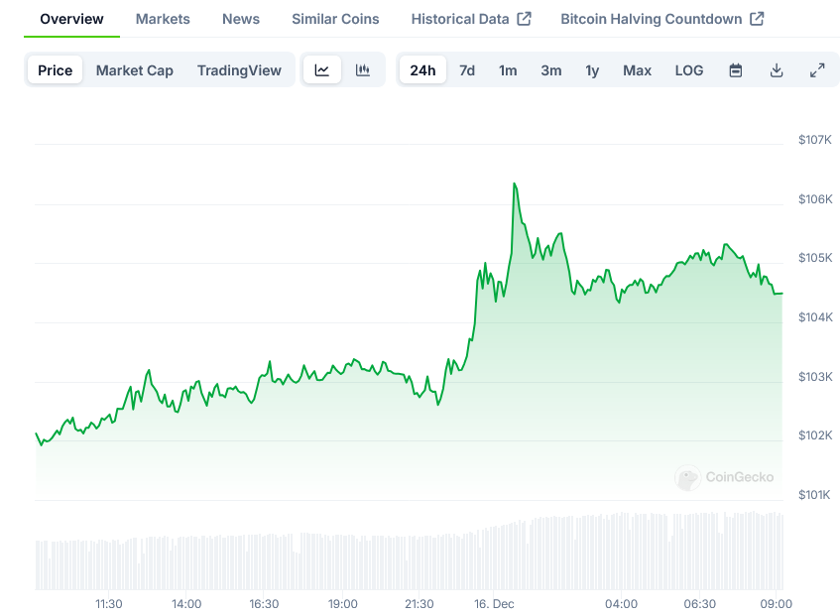The height and width of the screenshot is (616, 840).
Task: Choose the 24h time range
Action: [x=422, y=70]
